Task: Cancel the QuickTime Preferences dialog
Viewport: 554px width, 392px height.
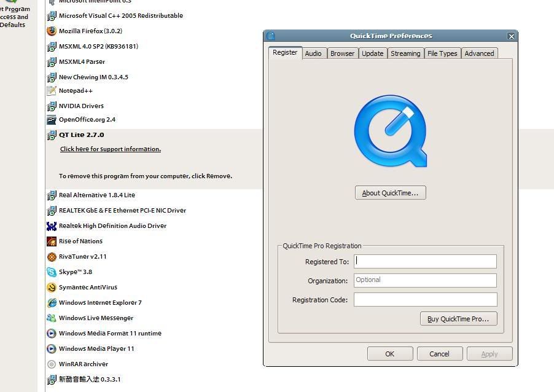Action: pos(439,354)
